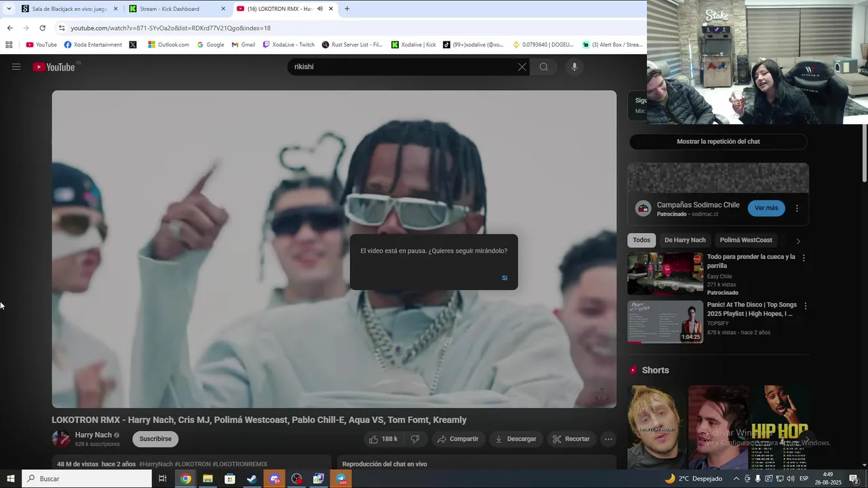The height and width of the screenshot is (488, 868).
Task: Click the magnifier search button
Action: [543, 66]
